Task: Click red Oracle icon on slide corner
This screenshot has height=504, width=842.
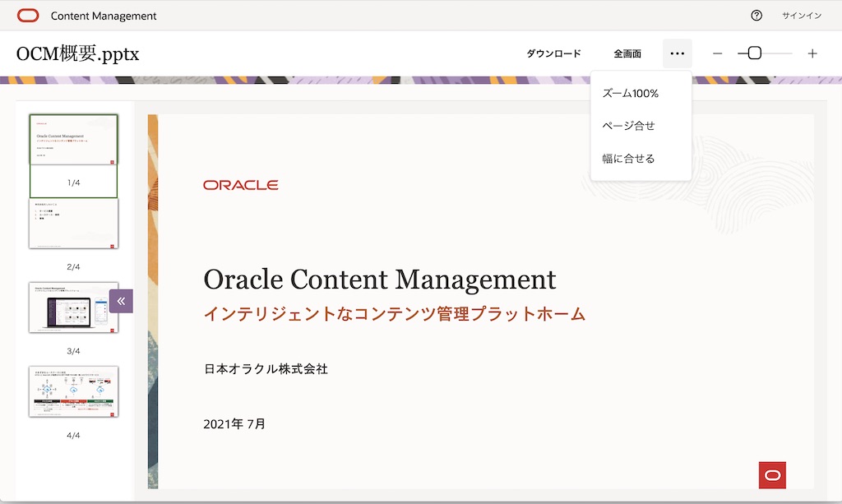Action: click(772, 475)
